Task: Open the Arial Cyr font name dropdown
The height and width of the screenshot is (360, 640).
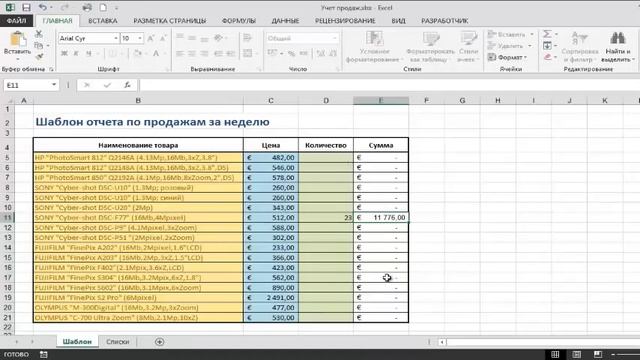Action: [x=116, y=38]
